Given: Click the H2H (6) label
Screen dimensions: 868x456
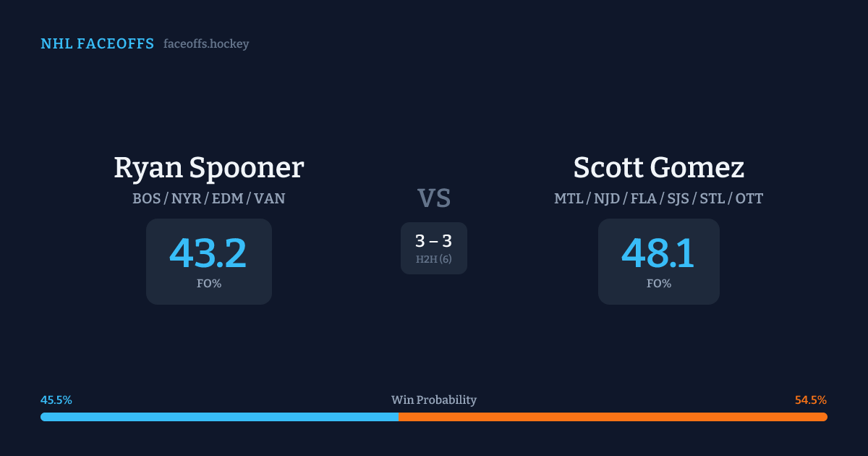Looking at the screenshot, I should (x=434, y=259).
